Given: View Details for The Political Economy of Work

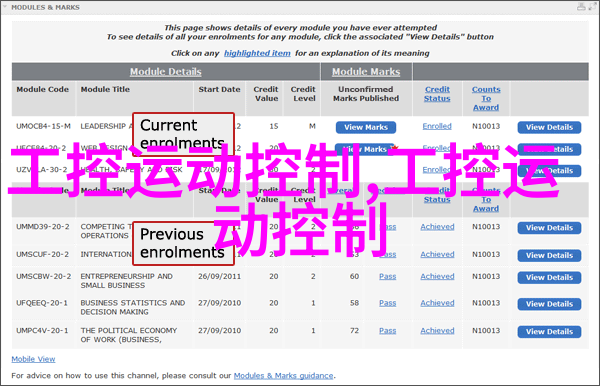Looking at the screenshot, I should click(x=549, y=332).
